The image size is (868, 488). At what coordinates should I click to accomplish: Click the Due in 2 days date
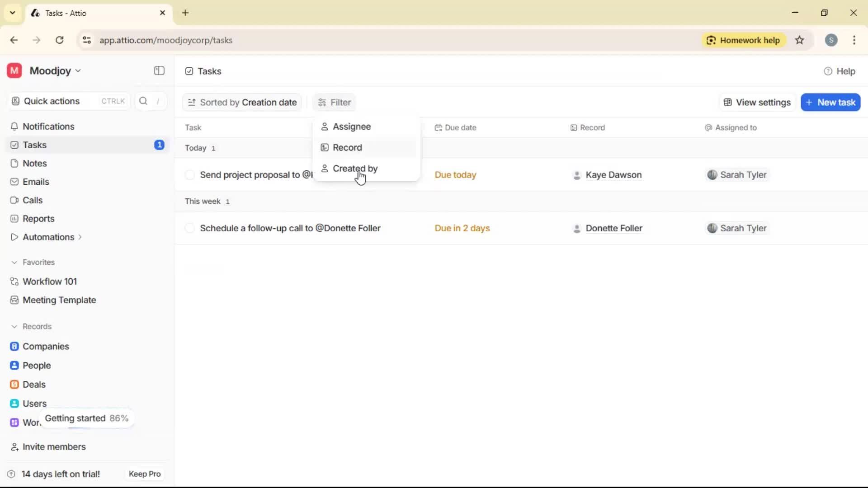tap(462, 228)
